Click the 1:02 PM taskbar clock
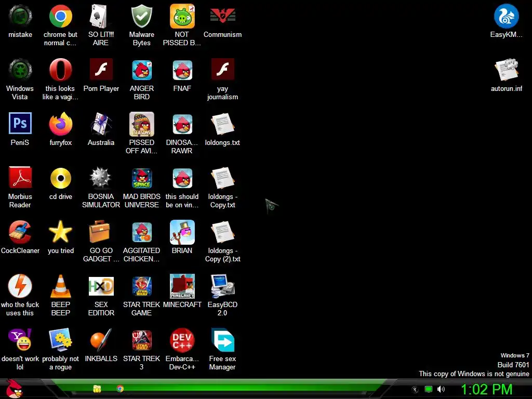532x399 pixels. [486, 389]
